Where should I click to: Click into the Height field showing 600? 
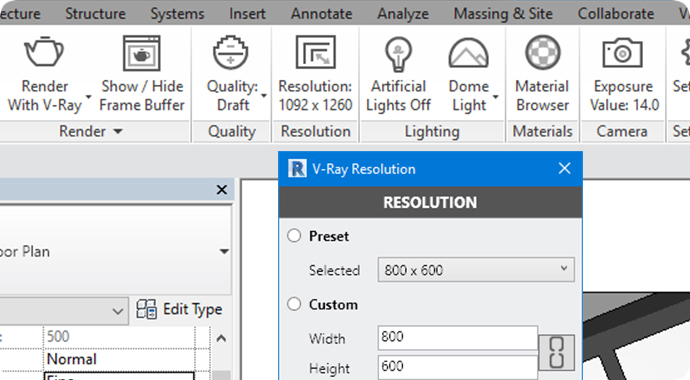(x=458, y=367)
